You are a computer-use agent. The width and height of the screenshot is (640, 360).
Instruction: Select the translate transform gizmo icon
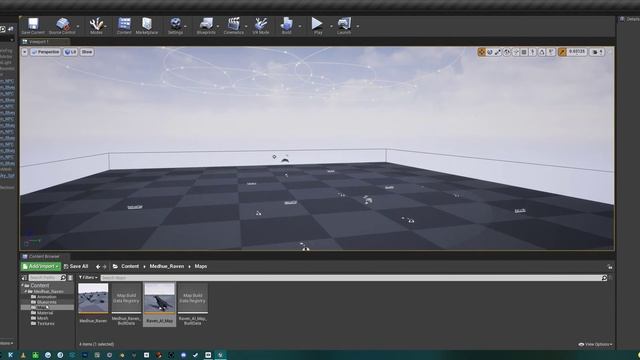pos(482,52)
